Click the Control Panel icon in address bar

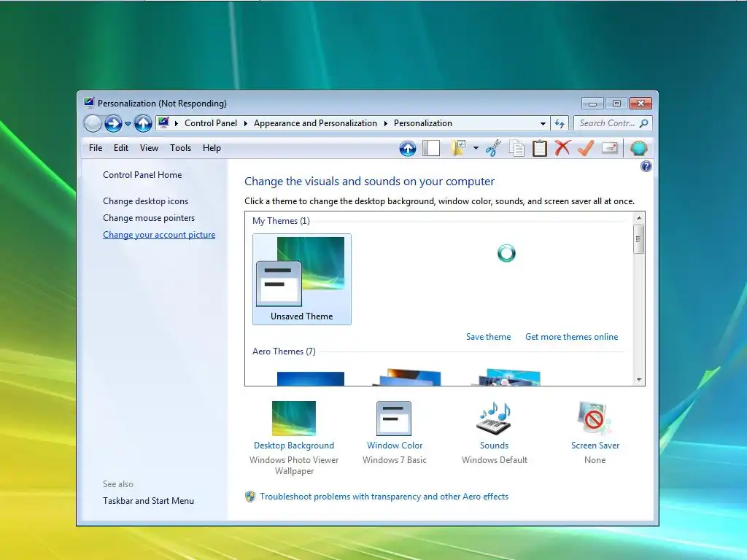point(164,122)
